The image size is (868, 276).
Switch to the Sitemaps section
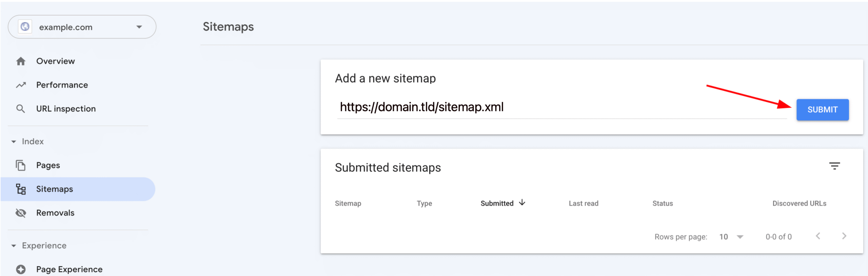(x=54, y=189)
